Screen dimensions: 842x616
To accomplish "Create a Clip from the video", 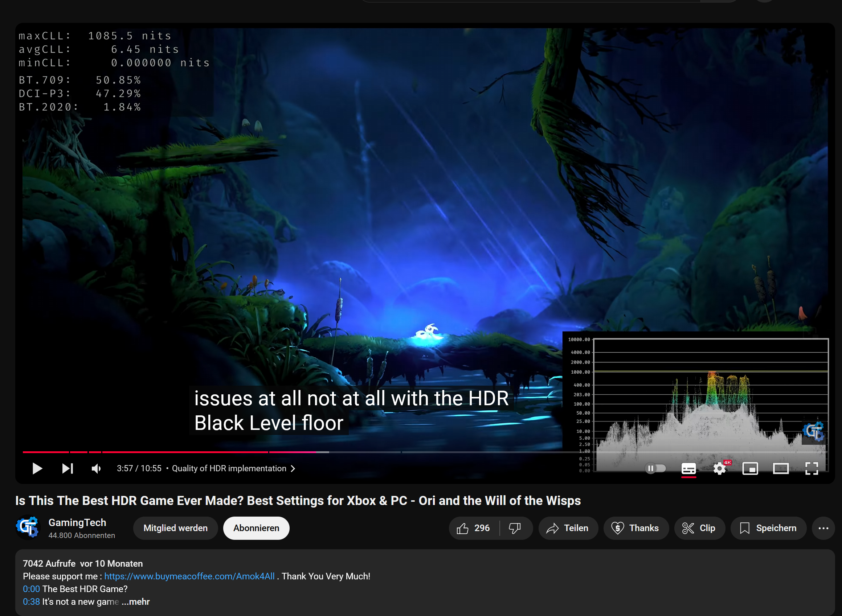I will click(x=699, y=528).
